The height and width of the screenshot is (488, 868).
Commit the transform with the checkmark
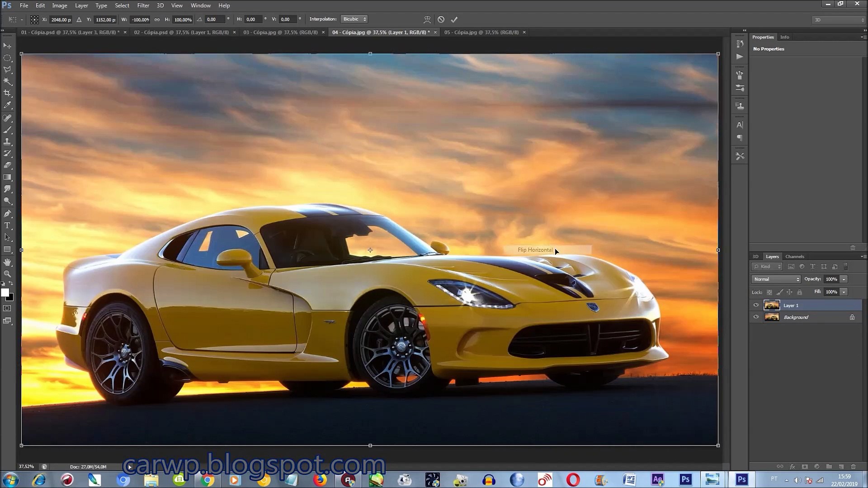pos(454,19)
